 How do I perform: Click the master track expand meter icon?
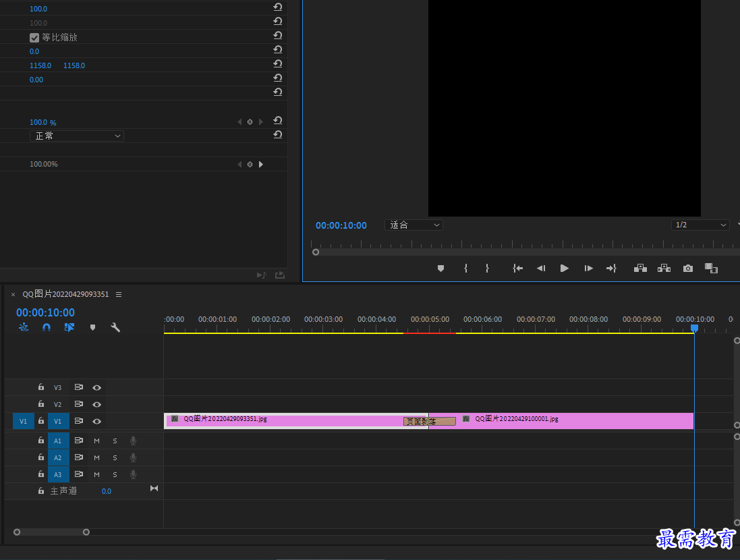pos(154,488)
